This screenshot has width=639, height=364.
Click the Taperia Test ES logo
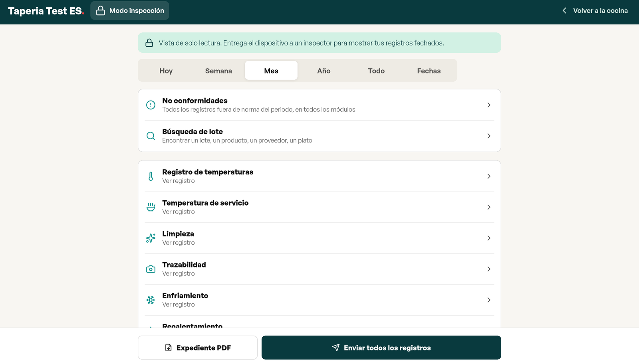coord(46,11)
